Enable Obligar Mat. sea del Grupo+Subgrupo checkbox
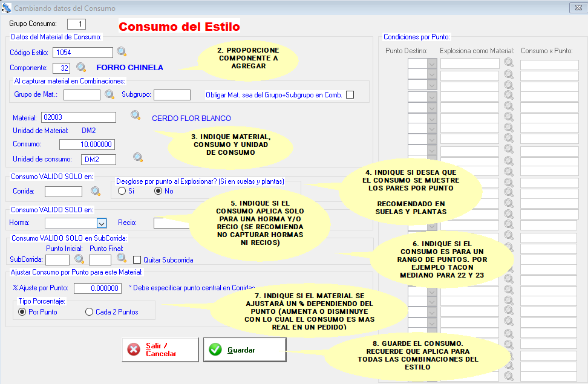This screenshot has height=384, width=588. [350, 94]
